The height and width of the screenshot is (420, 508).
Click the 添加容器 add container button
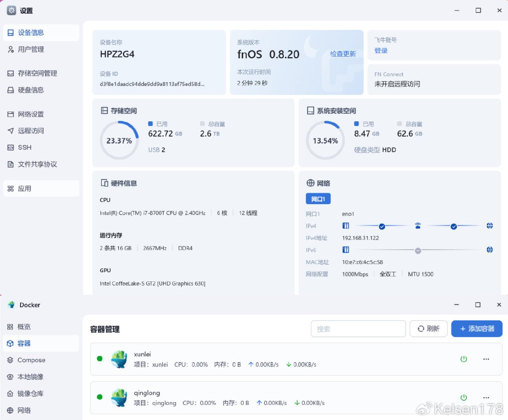click(477, 329)
